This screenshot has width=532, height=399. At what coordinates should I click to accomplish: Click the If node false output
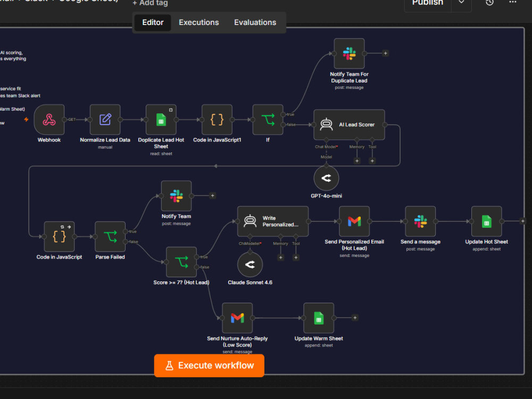coord(283,125)
